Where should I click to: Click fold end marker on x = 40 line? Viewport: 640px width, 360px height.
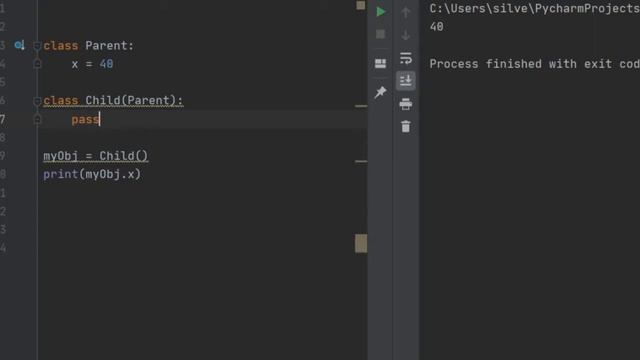tap(37, 64)
